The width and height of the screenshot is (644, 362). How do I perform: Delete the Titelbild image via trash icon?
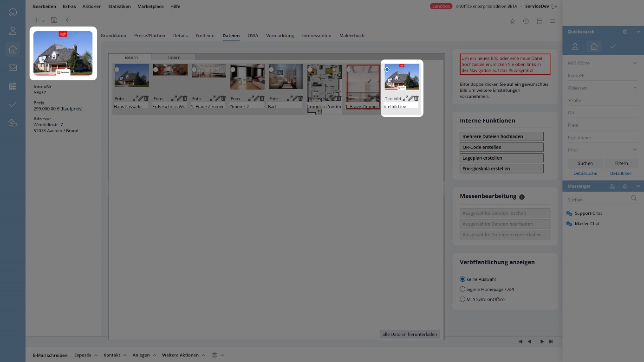[416, 98]
